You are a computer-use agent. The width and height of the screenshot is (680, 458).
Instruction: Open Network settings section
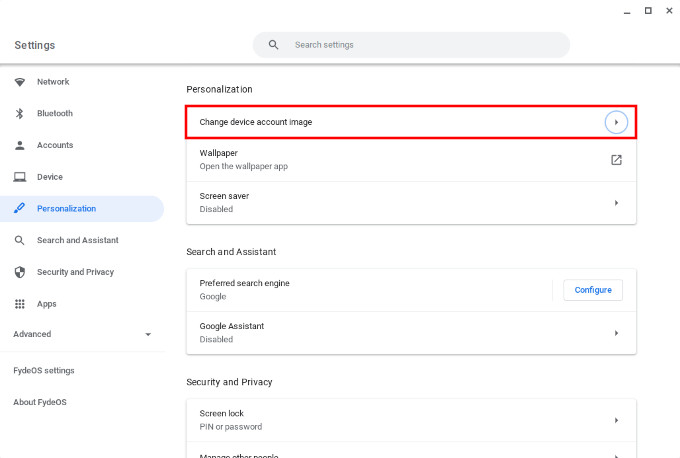[53, 82]
